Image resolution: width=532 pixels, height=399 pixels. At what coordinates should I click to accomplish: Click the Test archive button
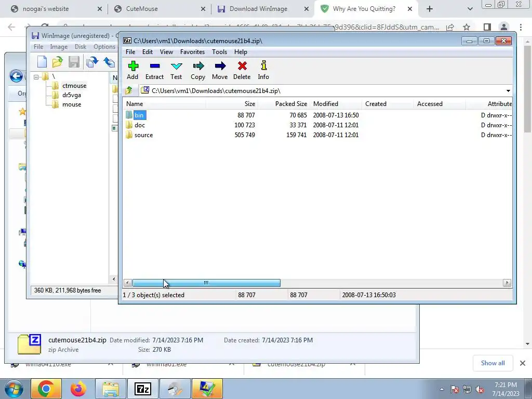176,70
